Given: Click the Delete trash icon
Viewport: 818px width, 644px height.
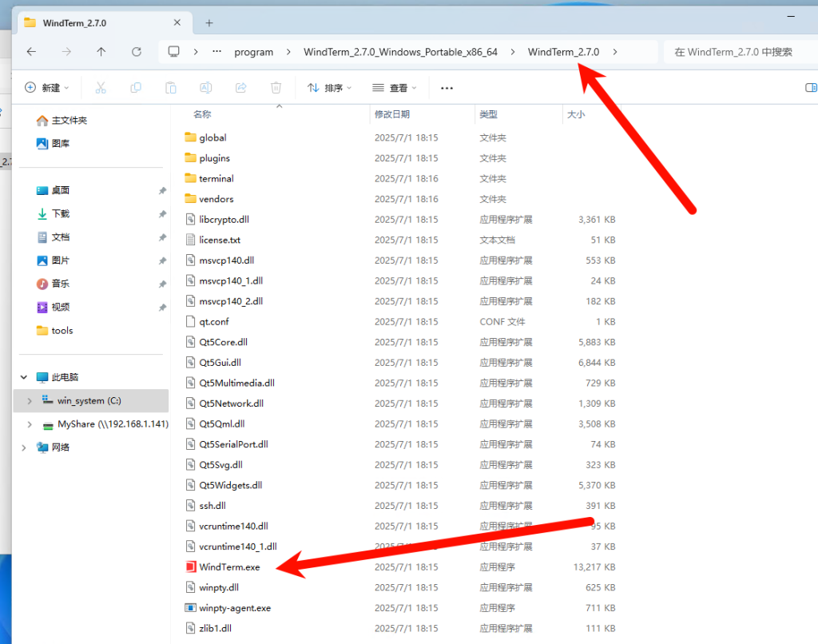Looking at the screenshot, I should (276, 88).
